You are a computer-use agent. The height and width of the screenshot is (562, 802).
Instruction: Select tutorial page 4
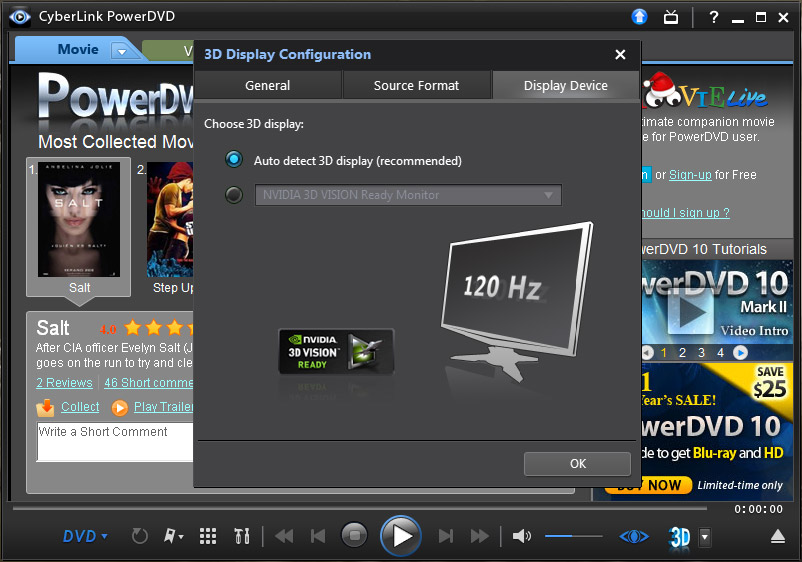click(720, 352)
